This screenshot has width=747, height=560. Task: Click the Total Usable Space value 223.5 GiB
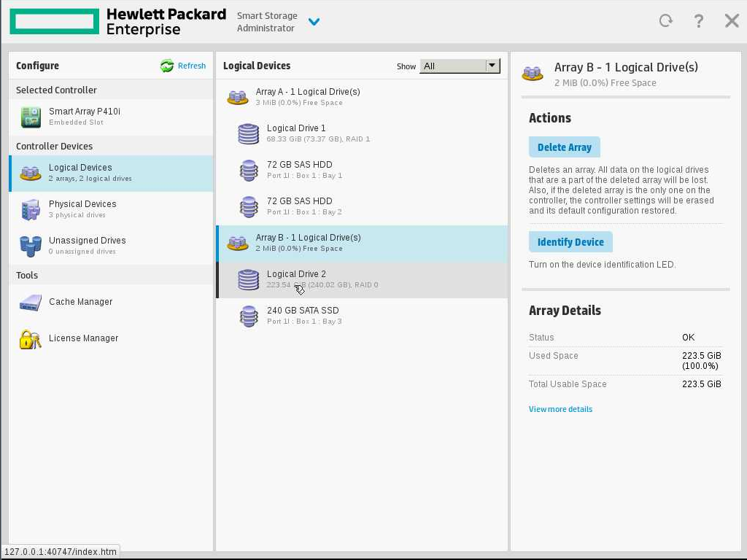click(702, 384)
